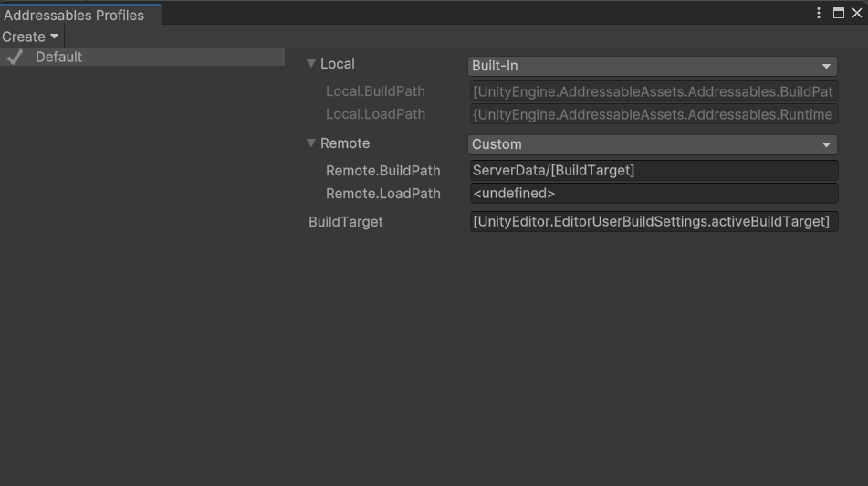
Task: Click the BuildTarget variable label
Action: coord(346,222)
